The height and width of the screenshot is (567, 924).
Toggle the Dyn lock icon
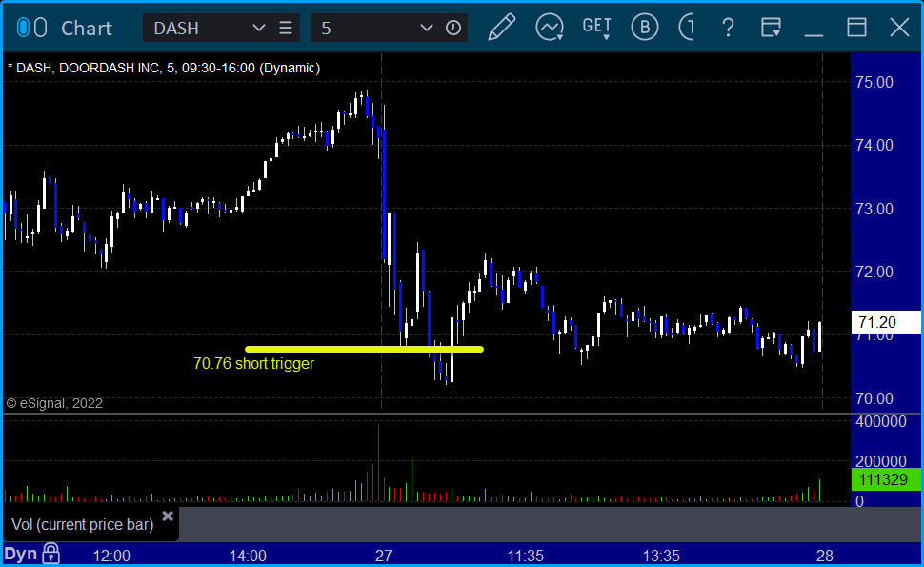[51, 554]
